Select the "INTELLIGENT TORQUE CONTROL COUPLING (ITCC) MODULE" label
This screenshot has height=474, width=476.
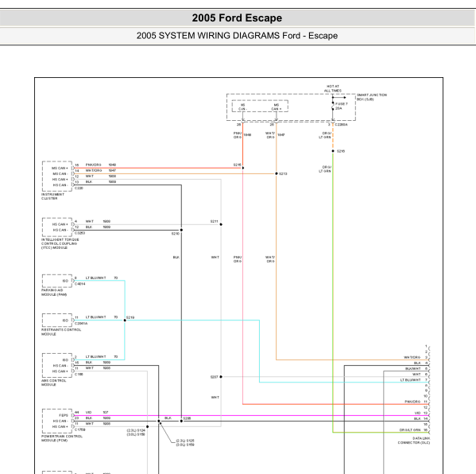60,243
